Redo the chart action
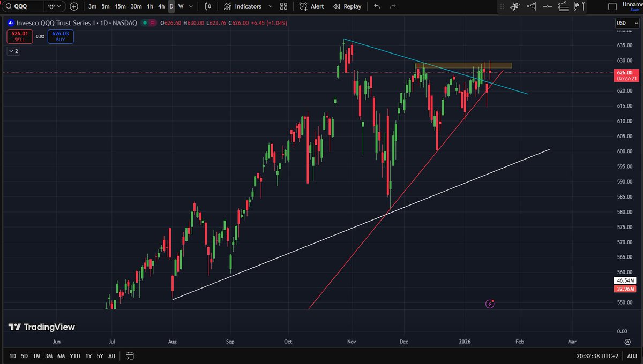 [393, 6]
